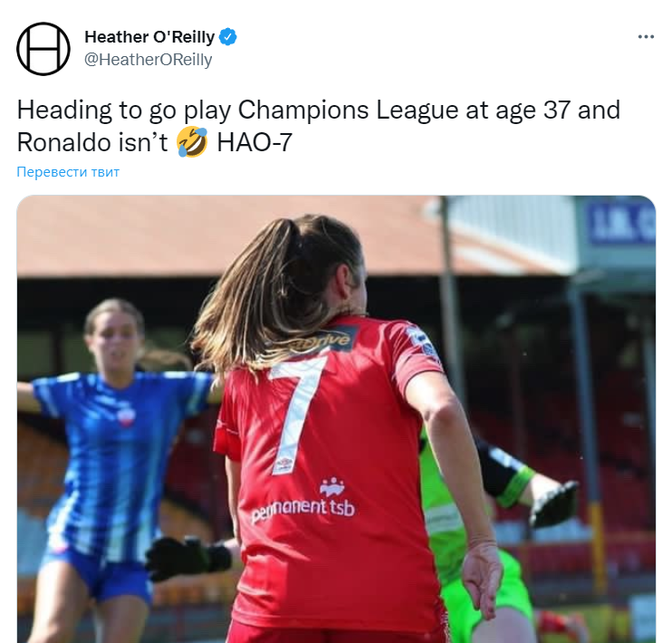The width and height of the screenshot is (672, 643).
Task: Open Heather O'Reilly's circular profile avatar
Action: [x=43, y=49]
